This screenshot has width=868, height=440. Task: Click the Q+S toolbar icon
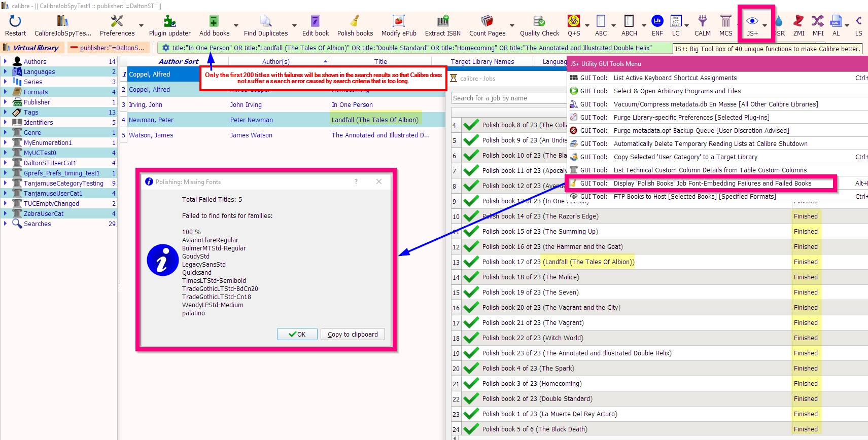(574, 21)
